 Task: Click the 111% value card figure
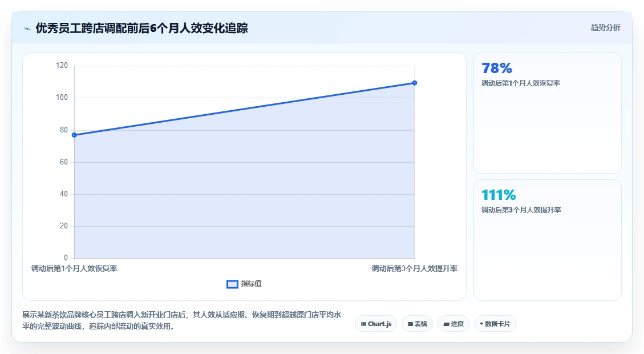(x=498, y=195)
